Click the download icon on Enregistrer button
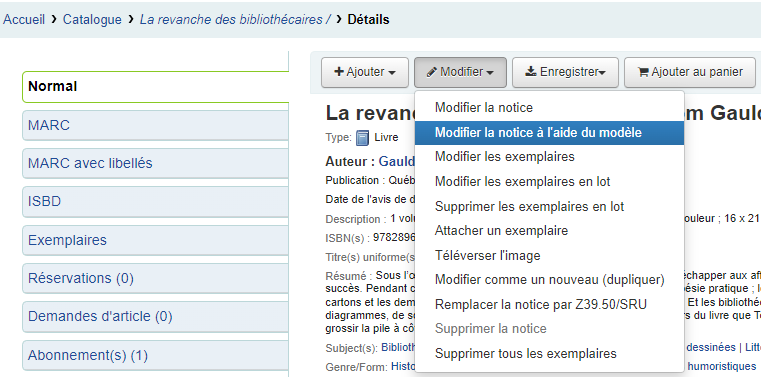 531,72
